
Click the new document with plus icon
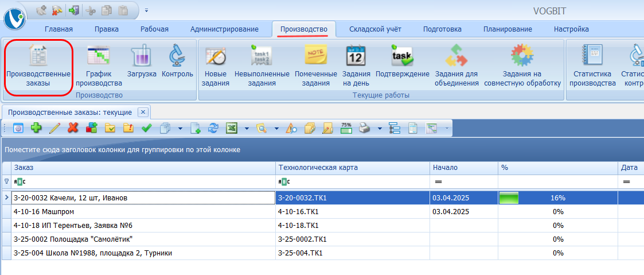tap(196, 128)
